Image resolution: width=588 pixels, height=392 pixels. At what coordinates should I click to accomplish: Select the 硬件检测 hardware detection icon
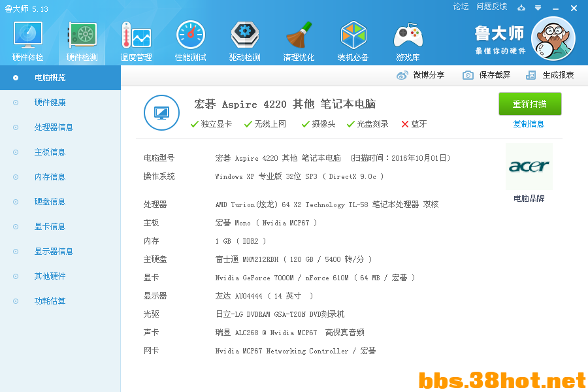[82, 36]
